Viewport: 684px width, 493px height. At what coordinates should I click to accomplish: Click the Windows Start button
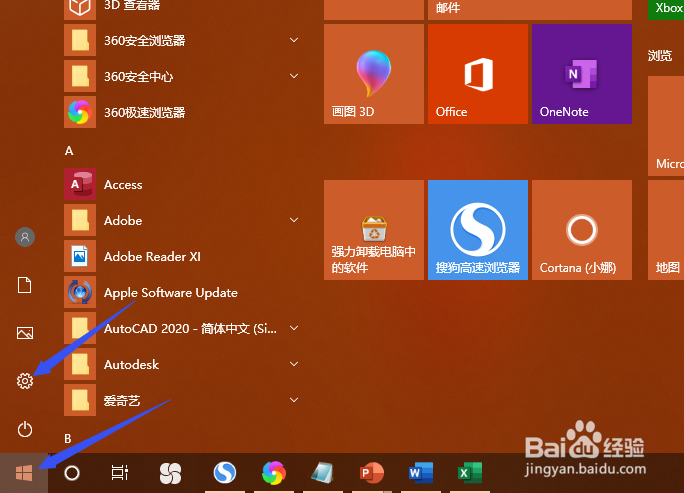pyautogui.click(x=24, y=473)
